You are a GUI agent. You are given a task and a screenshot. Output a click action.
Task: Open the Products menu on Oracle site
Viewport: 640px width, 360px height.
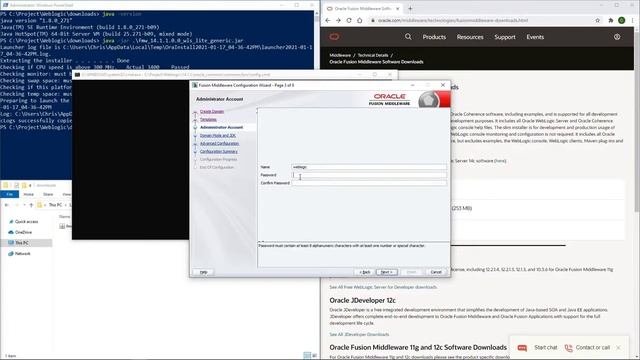434,37
